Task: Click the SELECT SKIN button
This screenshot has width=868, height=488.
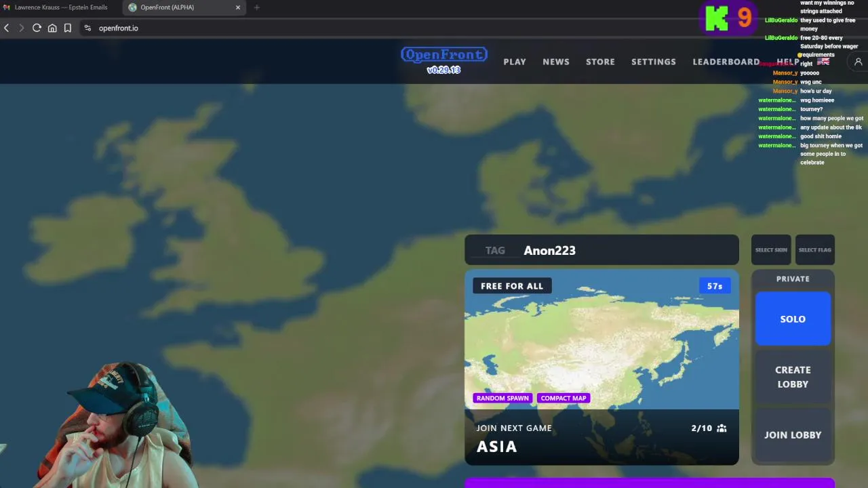Action: [771, 250]
